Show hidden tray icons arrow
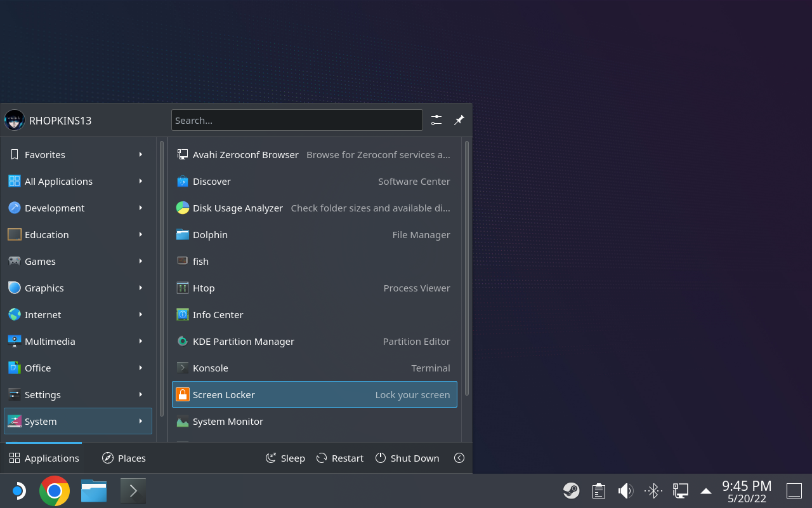 click(706, 490)
